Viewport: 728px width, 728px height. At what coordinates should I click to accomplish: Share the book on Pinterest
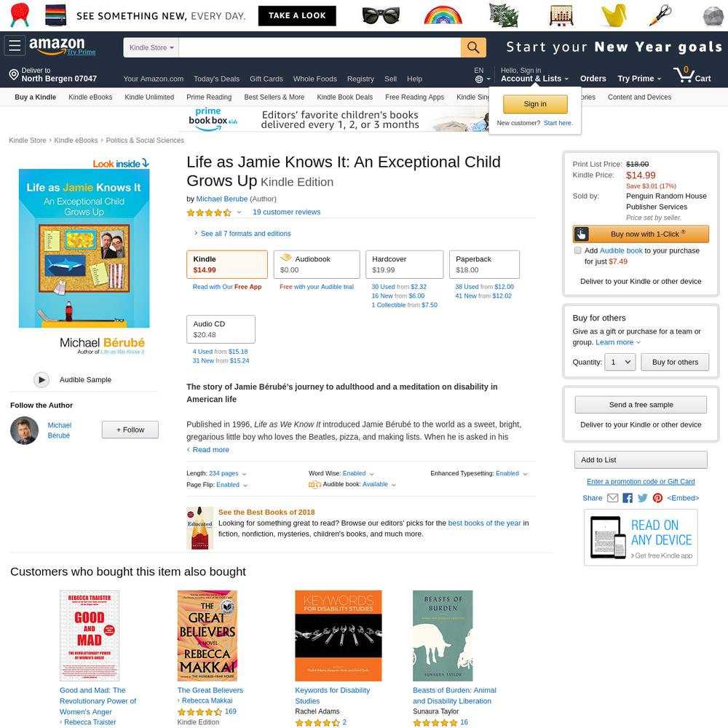click(657, 498)
